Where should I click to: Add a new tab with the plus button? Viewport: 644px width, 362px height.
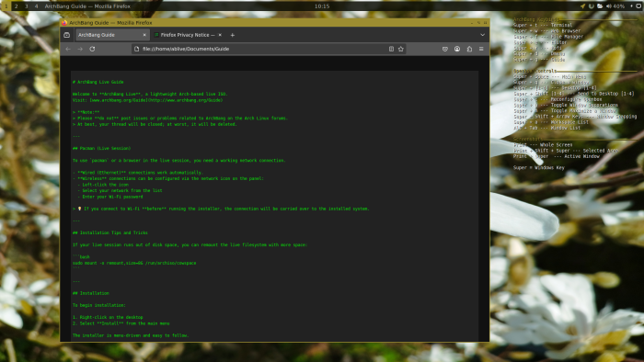[x=233, y=35]
